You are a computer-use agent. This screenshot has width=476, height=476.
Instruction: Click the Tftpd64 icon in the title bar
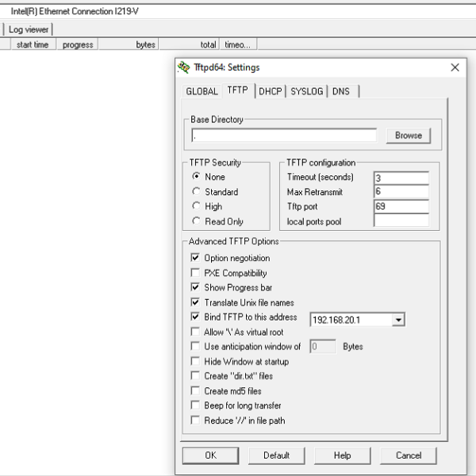point(184,67)
